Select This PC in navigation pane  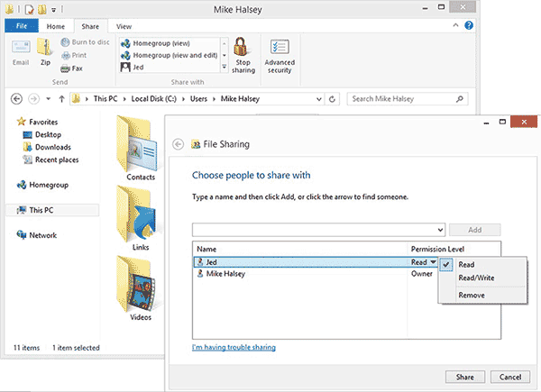[42, 210]
